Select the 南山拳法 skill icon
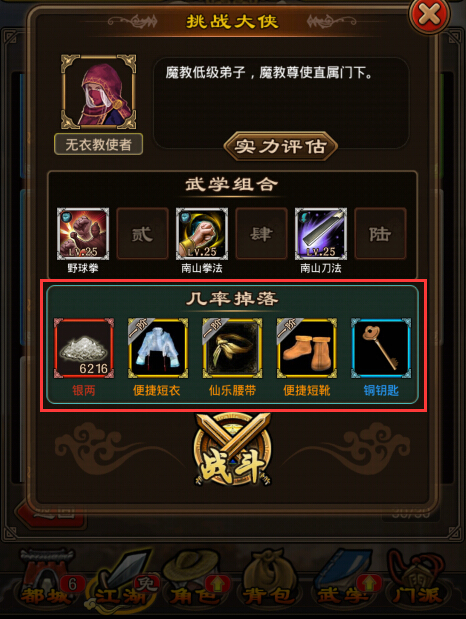 [x=202, y=234]
